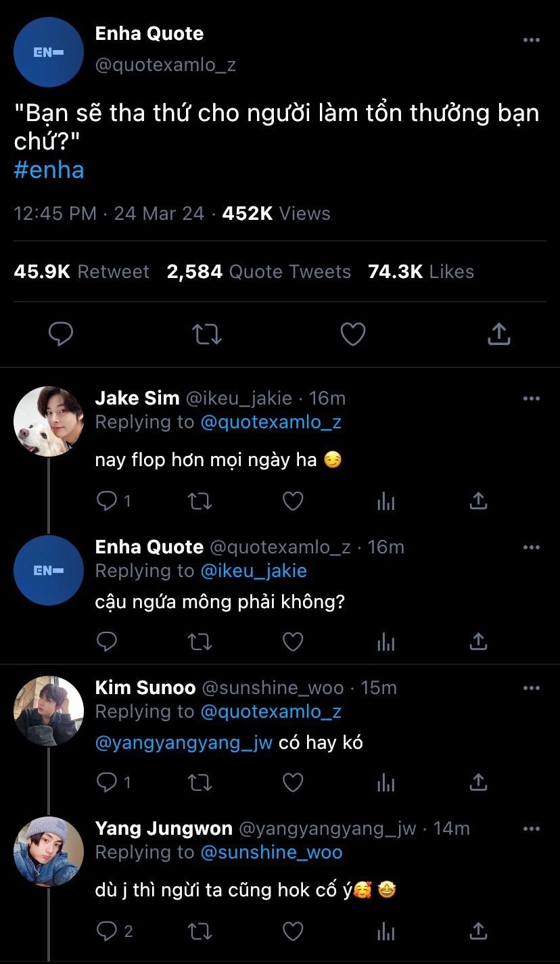
Task: Open more options on Yang Jungwon's reply
Action: [x=532, y=829]
